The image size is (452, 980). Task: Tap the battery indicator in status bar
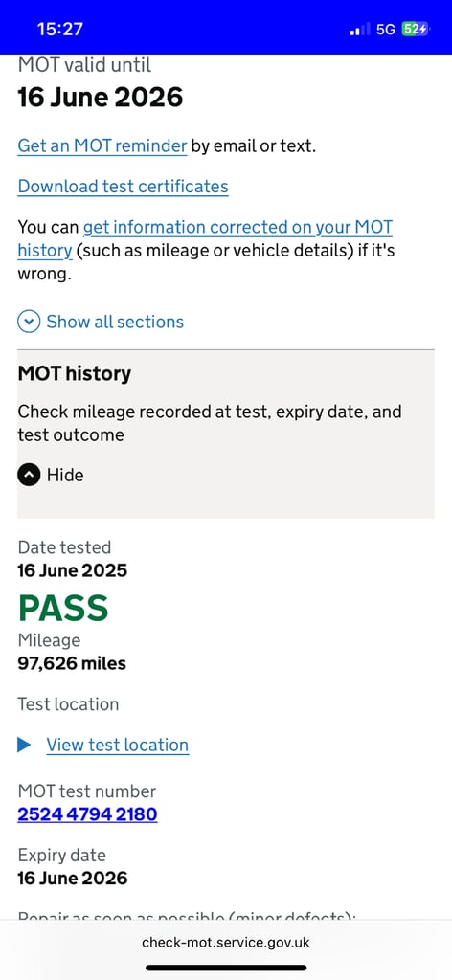(x=415, y=29)
